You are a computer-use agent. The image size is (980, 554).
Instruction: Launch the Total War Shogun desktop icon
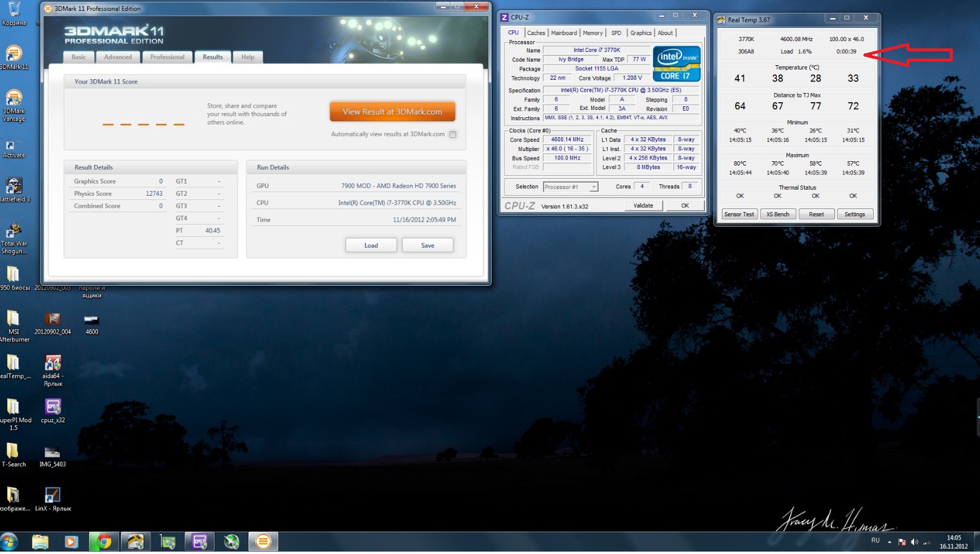click(x=14, y=238)
